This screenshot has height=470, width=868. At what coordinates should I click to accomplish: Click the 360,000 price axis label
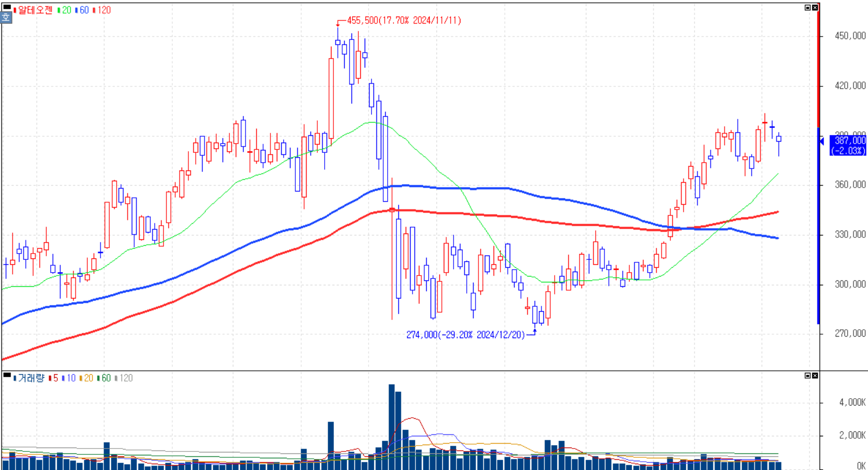850,185
